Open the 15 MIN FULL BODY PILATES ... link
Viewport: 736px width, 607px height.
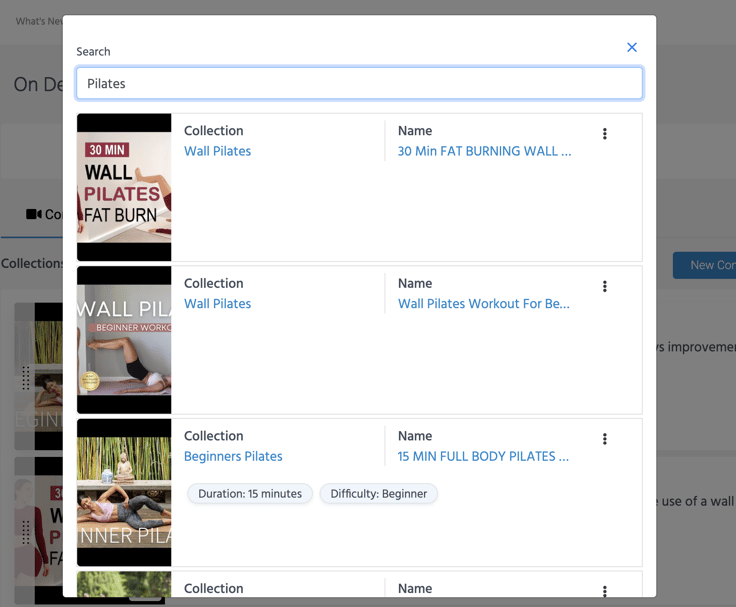pos(483,456)
